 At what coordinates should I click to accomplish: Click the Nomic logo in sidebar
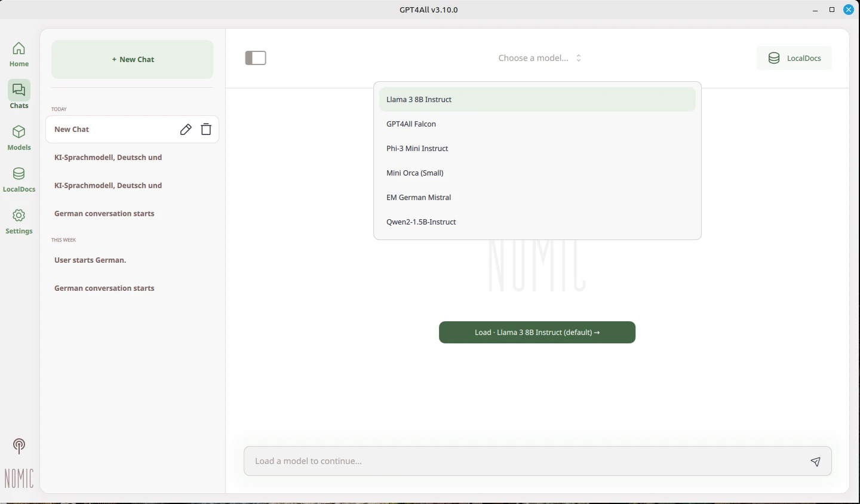tap(19, 478)
